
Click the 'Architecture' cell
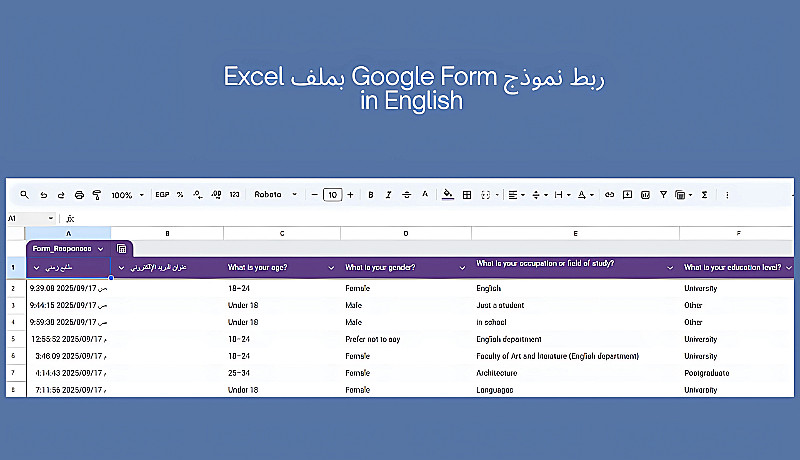(x=576, y=373)
